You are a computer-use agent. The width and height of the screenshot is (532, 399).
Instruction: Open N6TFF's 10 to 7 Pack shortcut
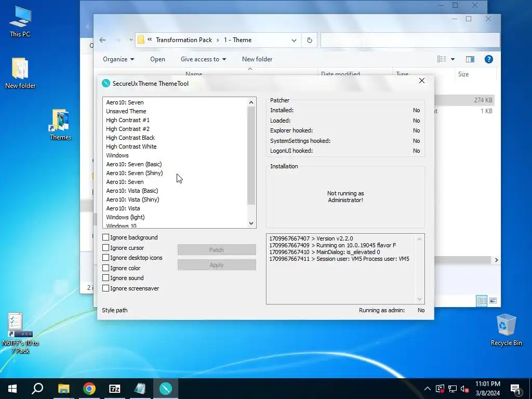coord(20,333)
